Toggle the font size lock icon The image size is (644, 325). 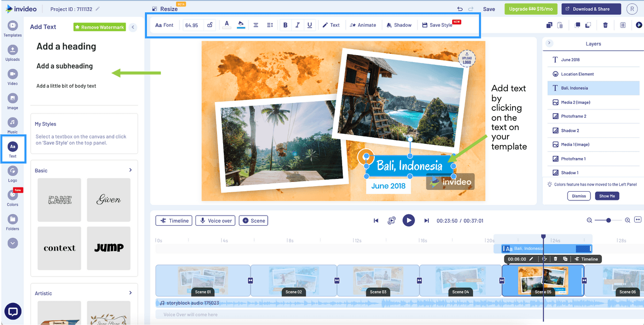click(x=210, y=25)
